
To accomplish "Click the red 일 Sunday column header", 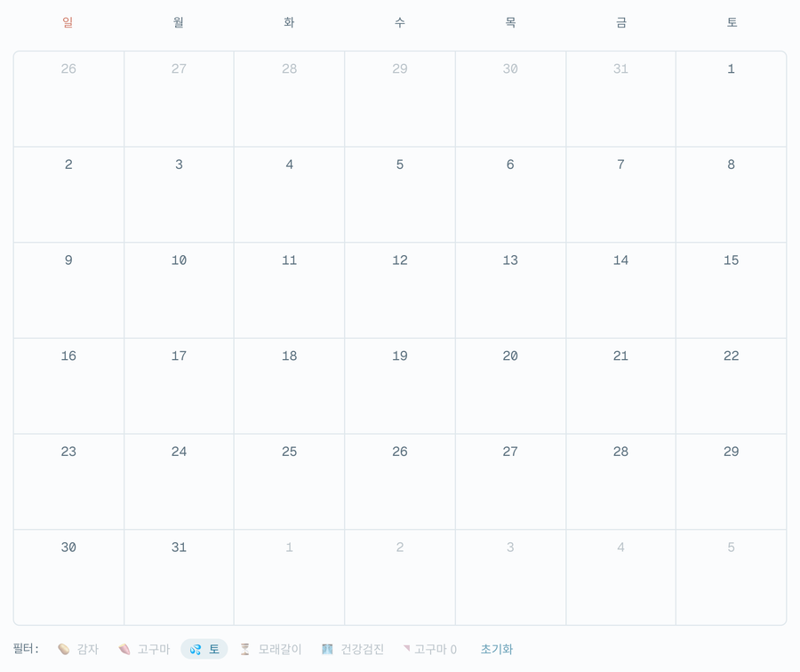I will click(68, 22).
